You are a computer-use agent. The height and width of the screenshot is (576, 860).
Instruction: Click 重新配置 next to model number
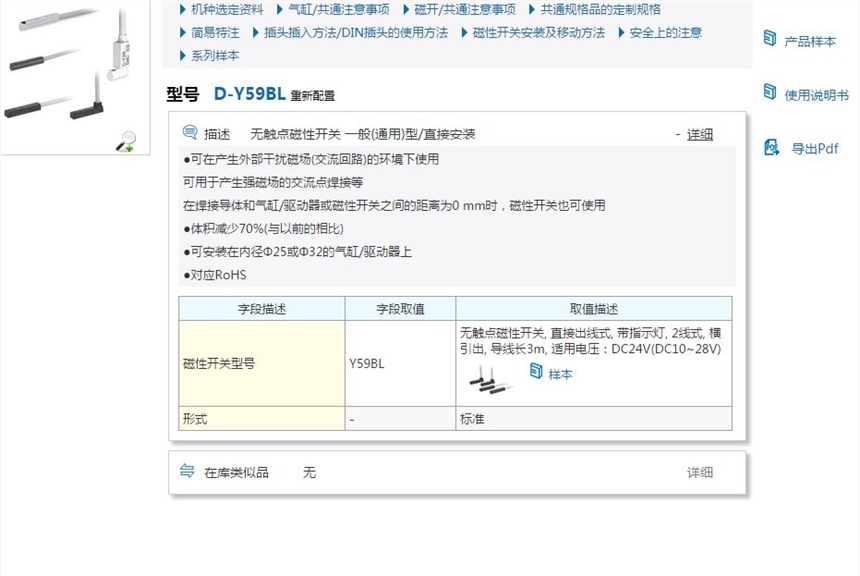click(x=313, y=95)
